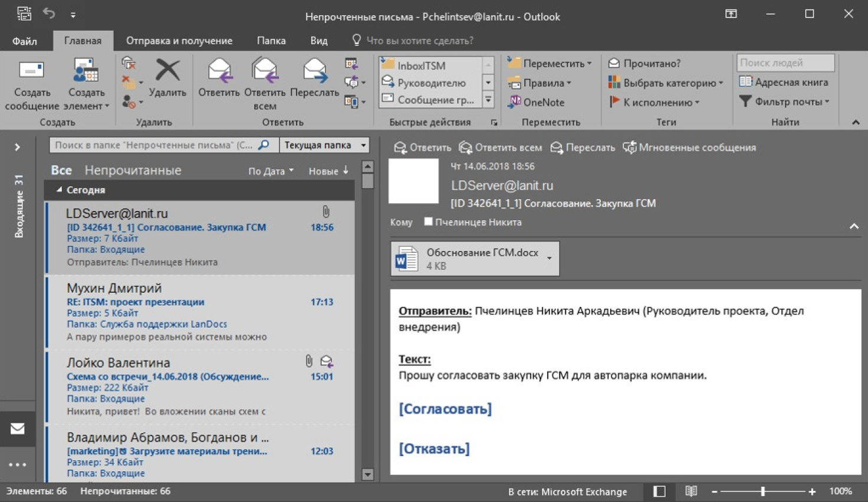Viewport: 868px width, 502px height.
Task: Delete the selected email
Action: coord(167,78)
